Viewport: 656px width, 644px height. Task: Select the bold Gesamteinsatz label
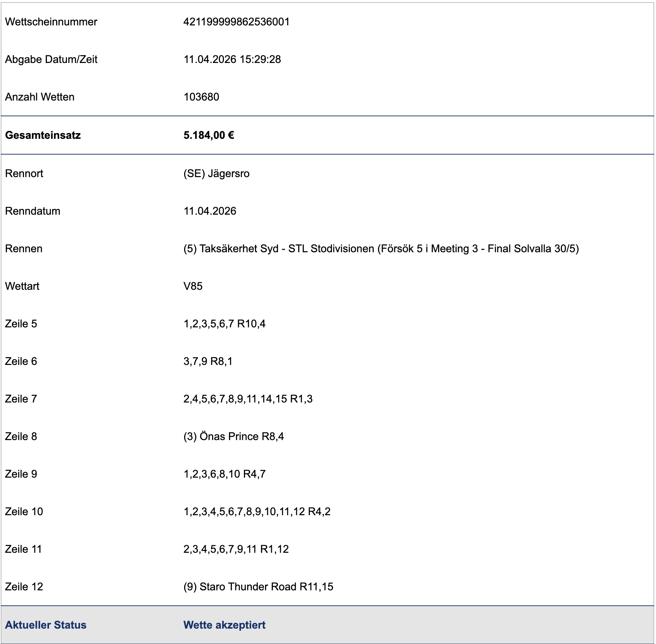click(x=43, y=135)
